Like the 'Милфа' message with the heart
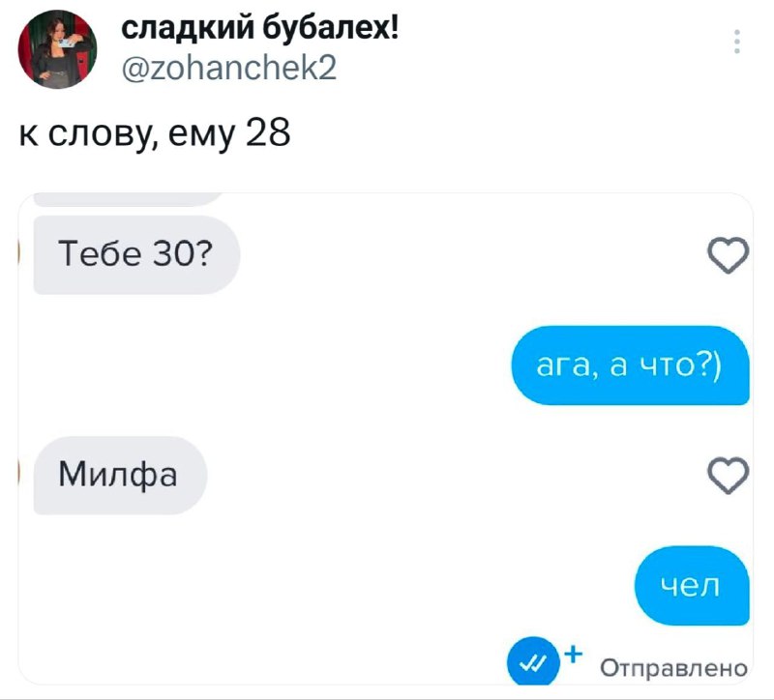Screen dimensions: 774x700 (x=729, y=476)
